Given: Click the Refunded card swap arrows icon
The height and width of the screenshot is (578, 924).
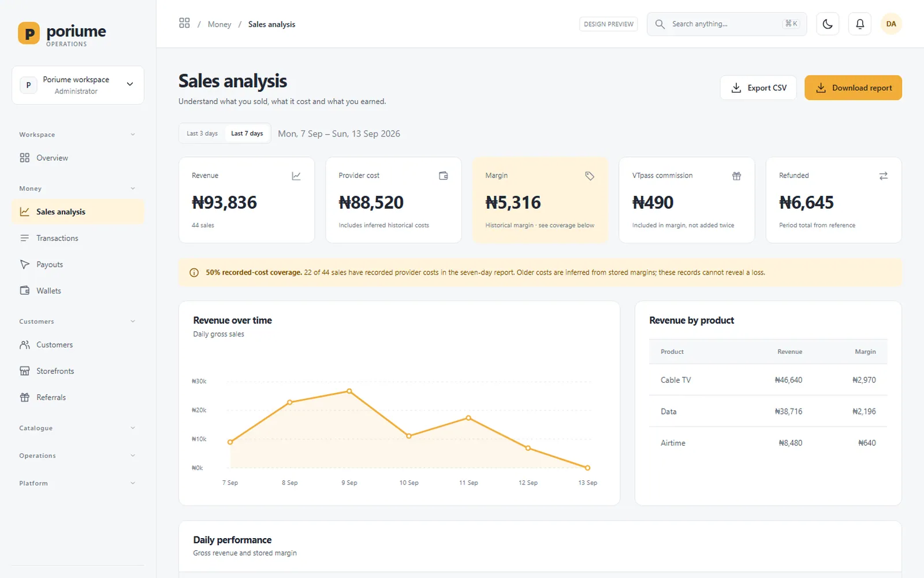Looking at the screenshot, I should click(x=884, y=176).
